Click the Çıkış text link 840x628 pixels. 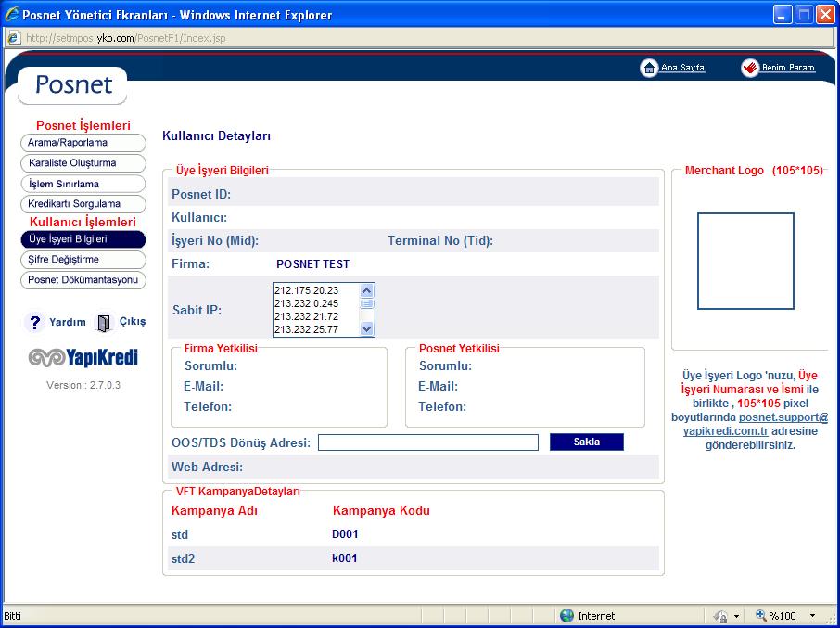[x=133, y=322]
